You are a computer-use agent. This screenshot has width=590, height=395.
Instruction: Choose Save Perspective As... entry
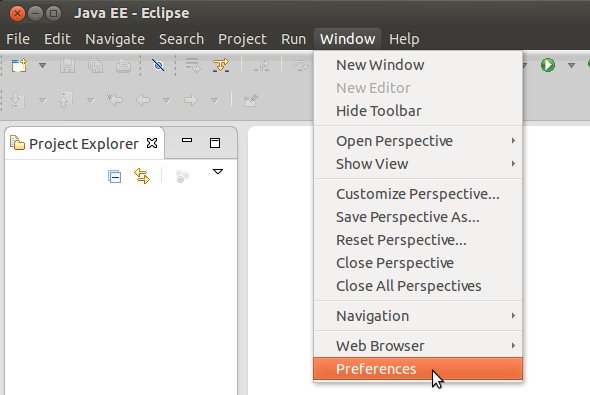[418, 217]
